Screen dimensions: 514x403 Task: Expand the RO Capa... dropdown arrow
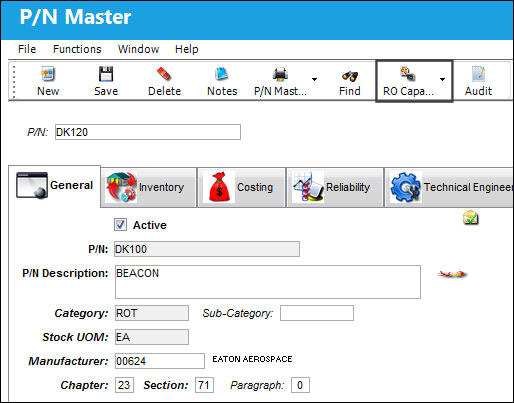[x=442, y=79]
